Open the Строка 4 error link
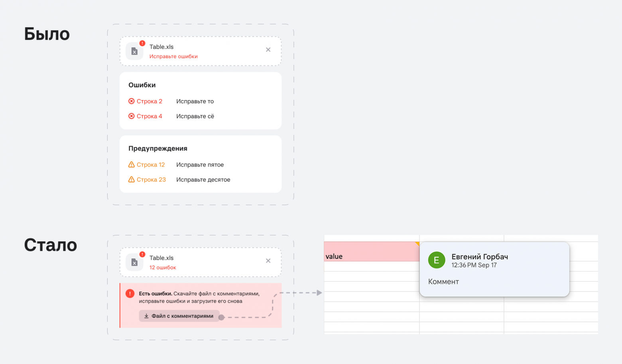622x364 pixels. coord(150,116)
